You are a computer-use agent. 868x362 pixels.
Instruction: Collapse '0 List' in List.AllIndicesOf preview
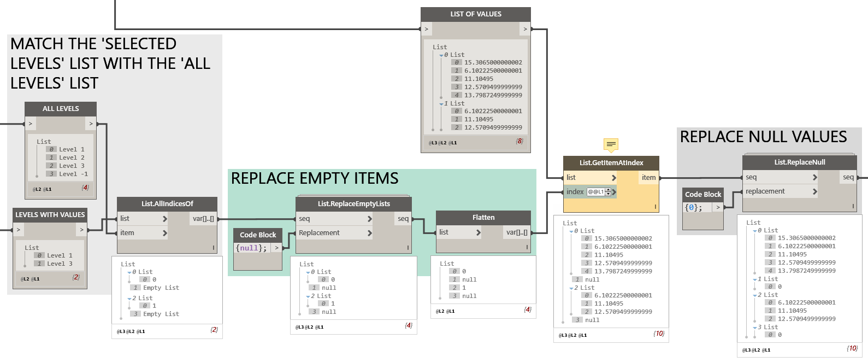point(129,272)
